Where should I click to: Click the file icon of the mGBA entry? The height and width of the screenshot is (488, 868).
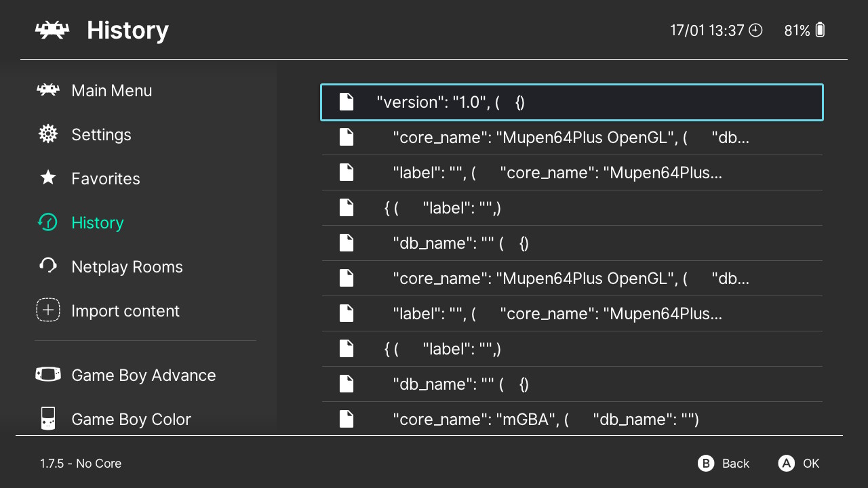[x=347, y=420]
